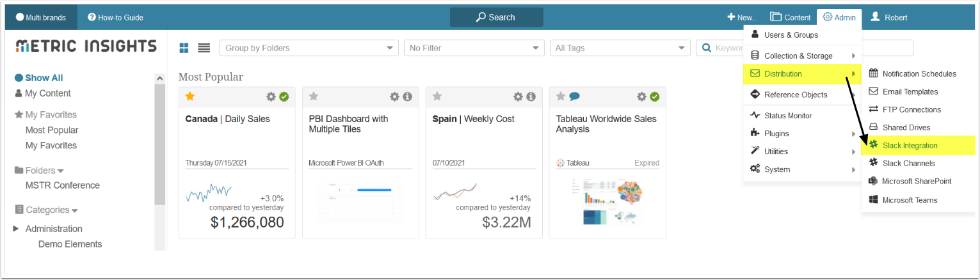Click Slack Integration puzzle icon
980x280 pixels.
click(873, 146)
